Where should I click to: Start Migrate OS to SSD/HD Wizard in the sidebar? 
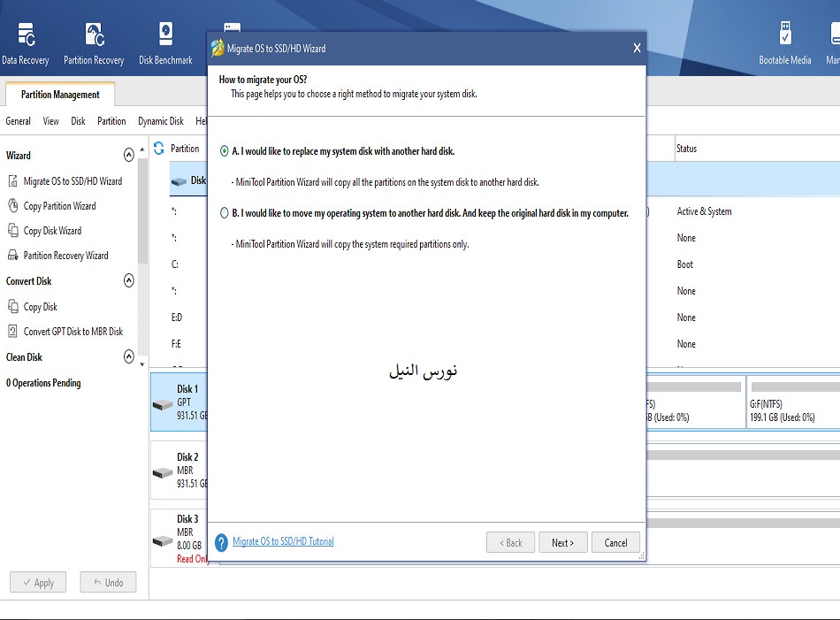coord(73,181)
